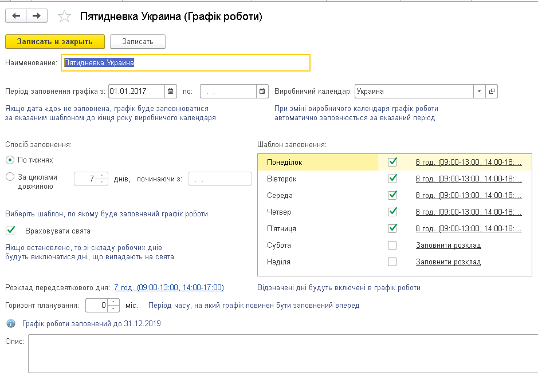The image size is (538, 392).
Task: Click the Записать button
Action: (138, 41)
